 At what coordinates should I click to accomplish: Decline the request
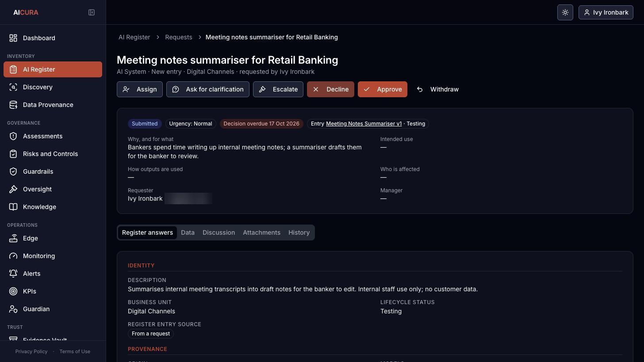[x=330, y=89]
